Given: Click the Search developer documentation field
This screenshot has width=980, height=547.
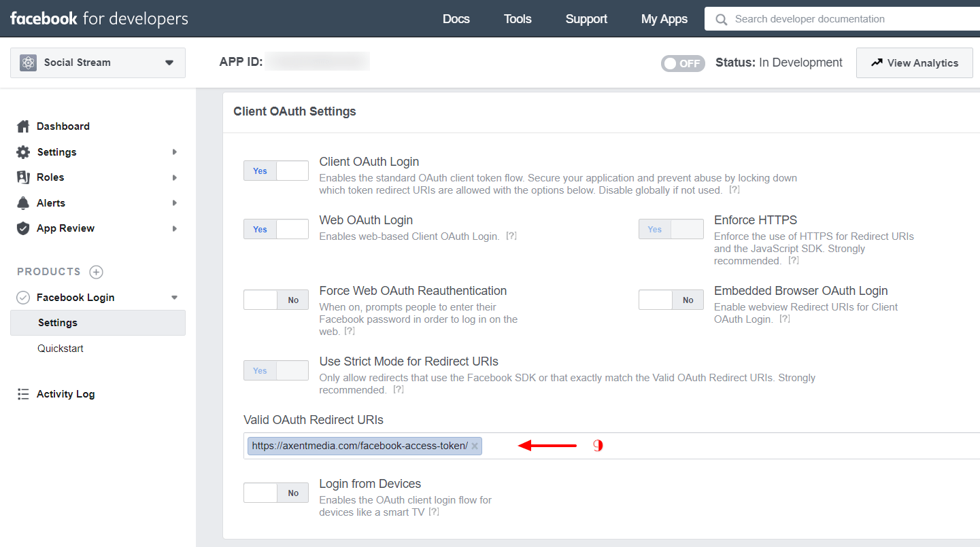Looking at the screenshot, I should (843, 19).
